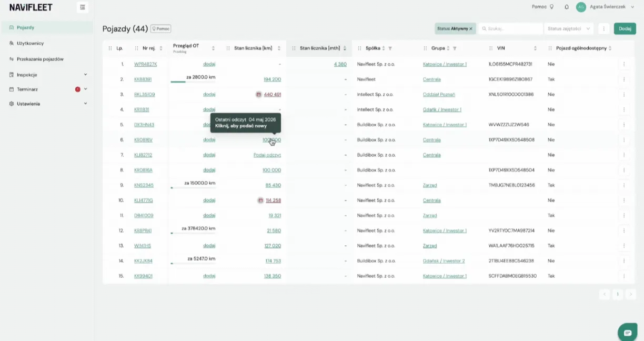Screen dimensions: 644x341
Task: Click the za 15000.0 km progress bar
Action: [193, 188]
